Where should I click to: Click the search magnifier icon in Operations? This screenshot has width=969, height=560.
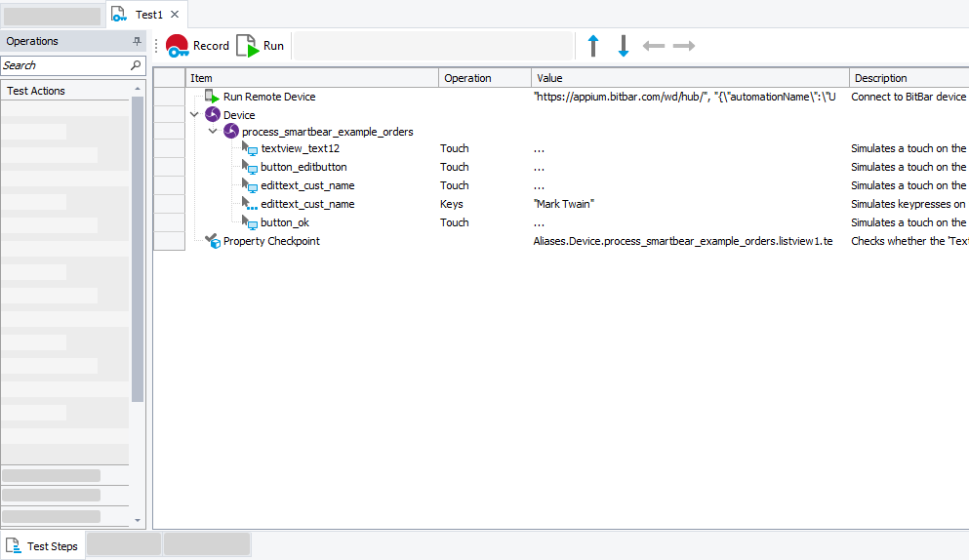click(x=136, y=65)
